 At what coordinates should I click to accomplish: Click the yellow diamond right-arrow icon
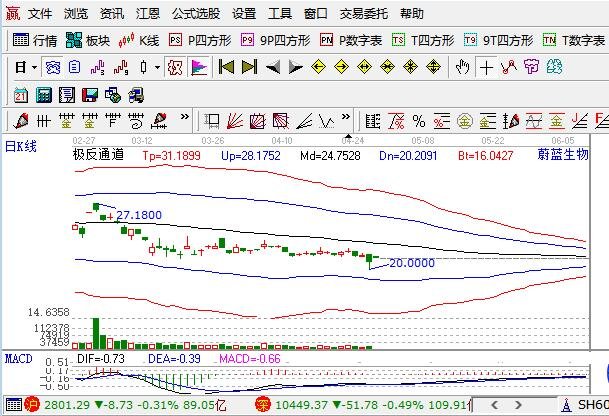[341, 67]
